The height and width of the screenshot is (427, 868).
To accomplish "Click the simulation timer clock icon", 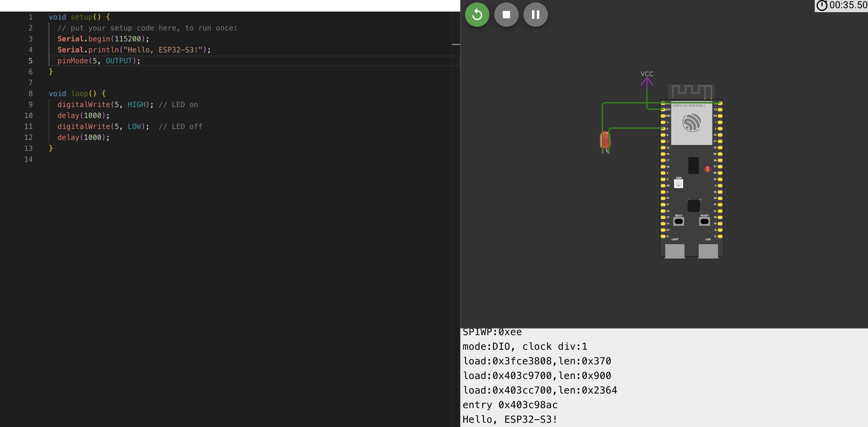I will (821, 5).
